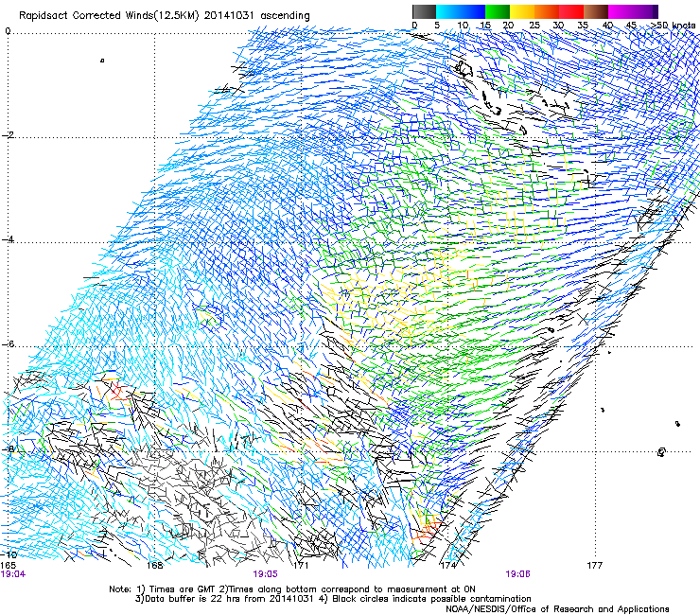Viewport: 700px width, 615px height.
Task: Click the '40' label under the color bar
Action: tap(607, 26)
